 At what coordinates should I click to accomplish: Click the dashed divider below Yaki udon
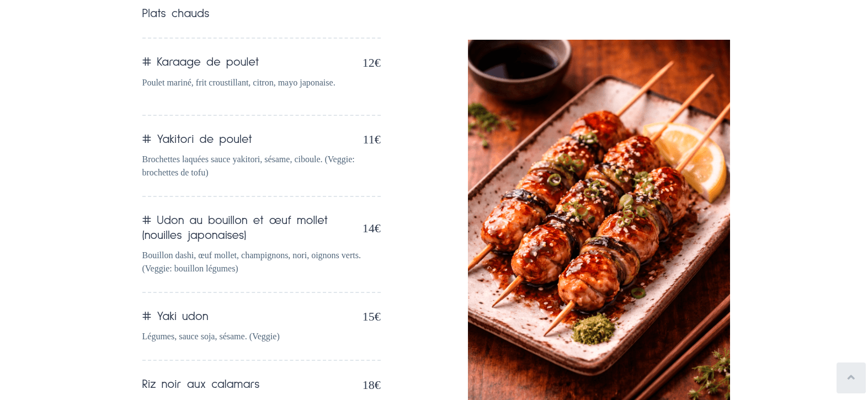[x=262, y=360]
